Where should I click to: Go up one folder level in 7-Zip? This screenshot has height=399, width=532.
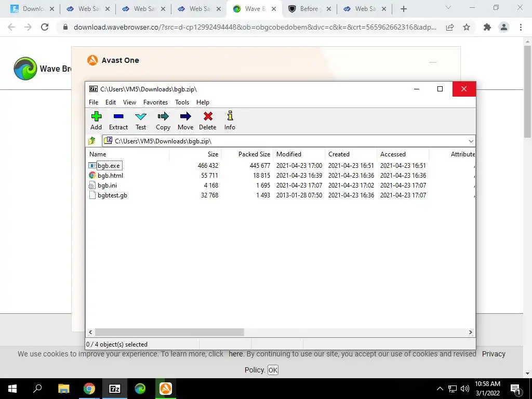click(x=92, y=140)
